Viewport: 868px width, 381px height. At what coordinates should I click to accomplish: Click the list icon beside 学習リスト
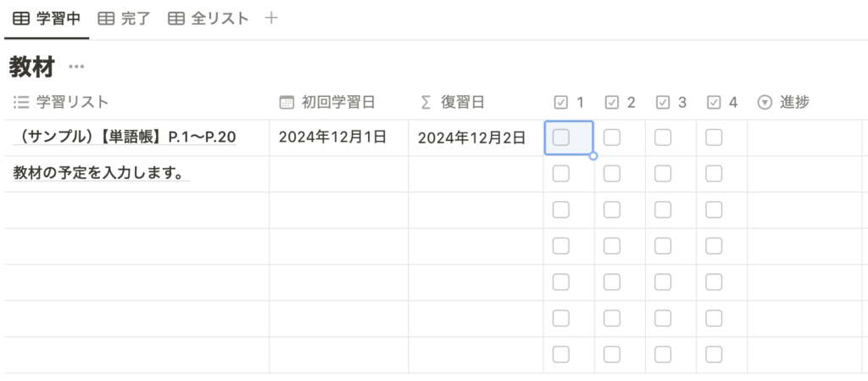tap(21, 102)
